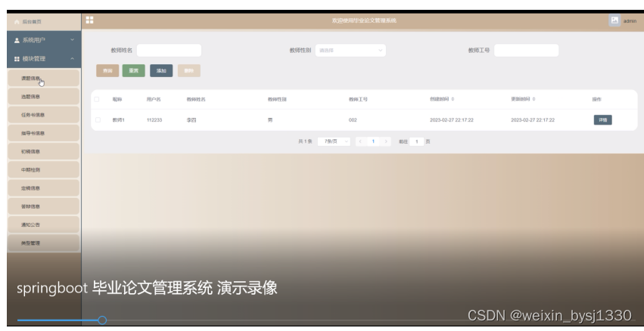Click the 教师姓名 column header
644x331 pixels.
coord(196,99)
